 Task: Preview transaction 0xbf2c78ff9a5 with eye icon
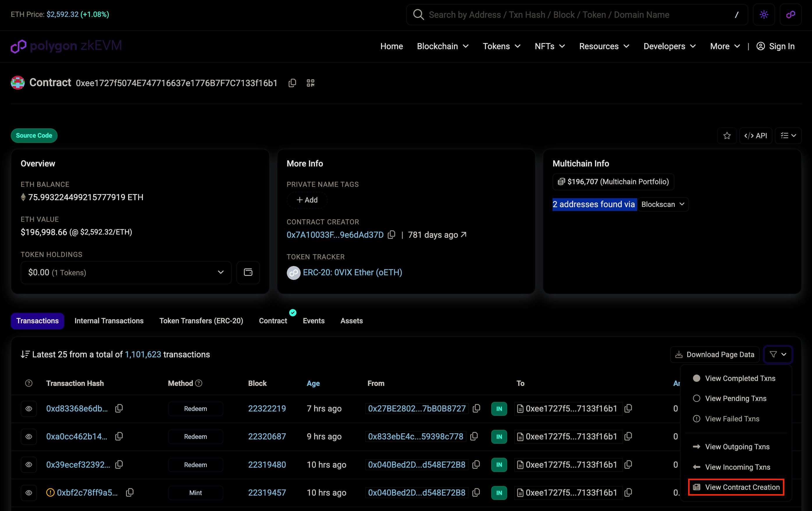[x=29, y=493]
